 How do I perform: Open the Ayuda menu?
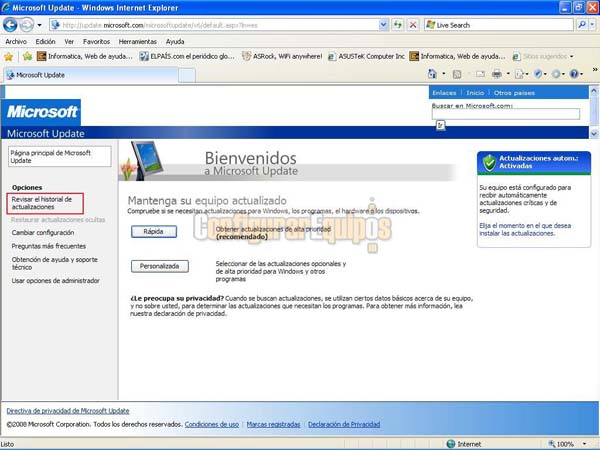point(175,41)
